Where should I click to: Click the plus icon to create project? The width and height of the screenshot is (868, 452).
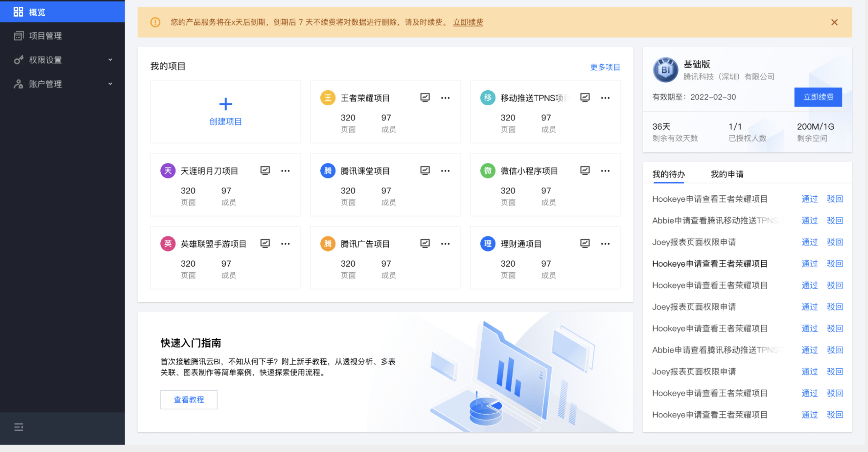pos(225,104)
